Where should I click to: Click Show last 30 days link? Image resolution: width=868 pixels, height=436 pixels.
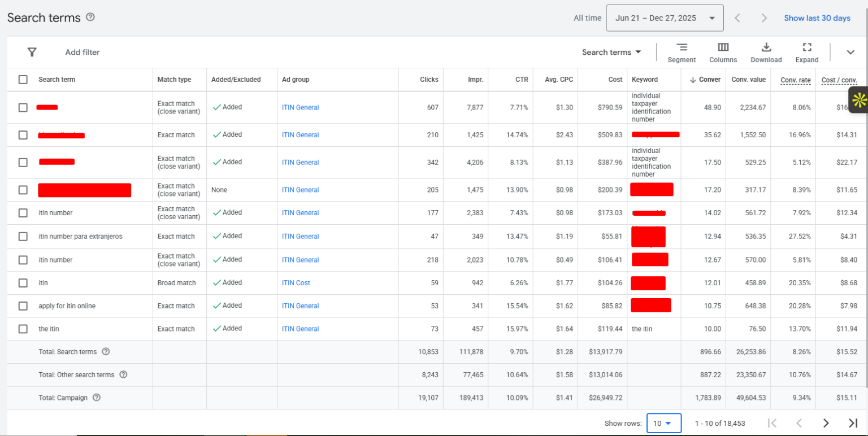pyautogui.click(x=817, y=18)
